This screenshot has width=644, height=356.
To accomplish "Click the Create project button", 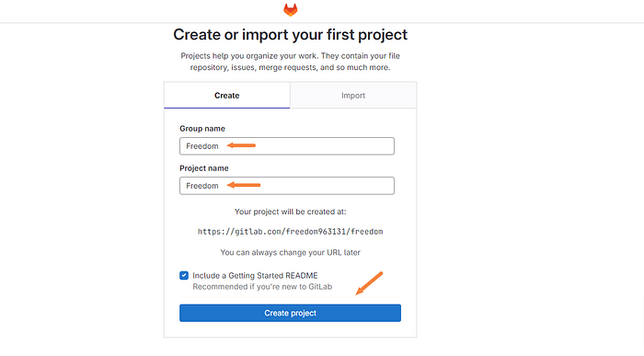I will (290, 313).
